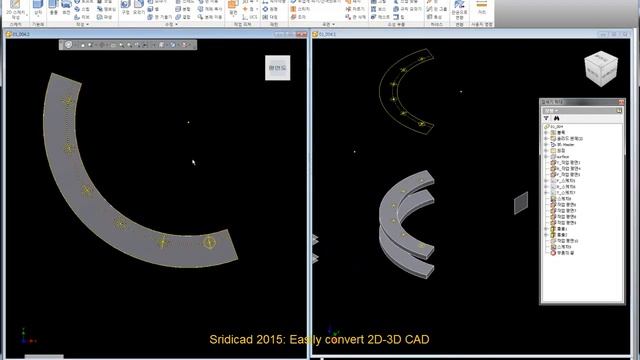The width and height of the screenshot is (640, 360).
Task: Select the Split tool in Modify panel
Action: (183, 9)
